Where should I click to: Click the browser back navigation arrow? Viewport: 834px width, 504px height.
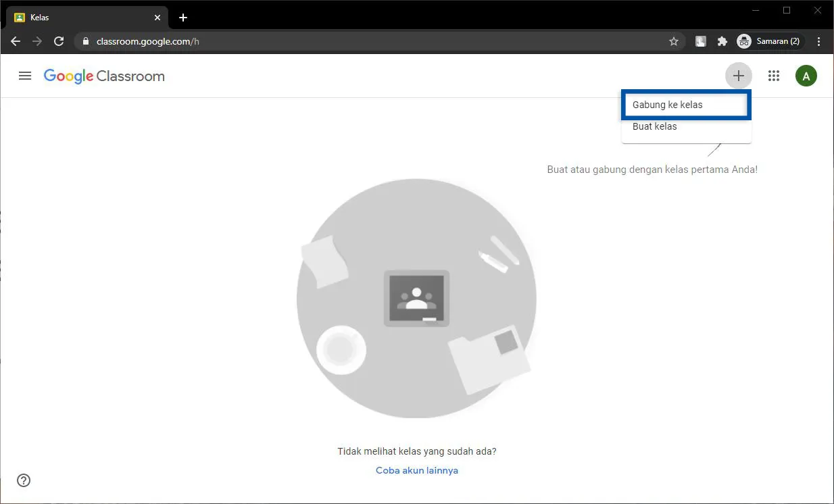coord(16,41)
